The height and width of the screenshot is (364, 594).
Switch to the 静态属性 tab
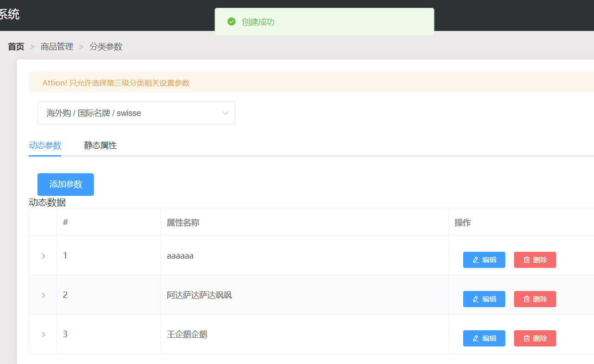click(x=100, y=145)
